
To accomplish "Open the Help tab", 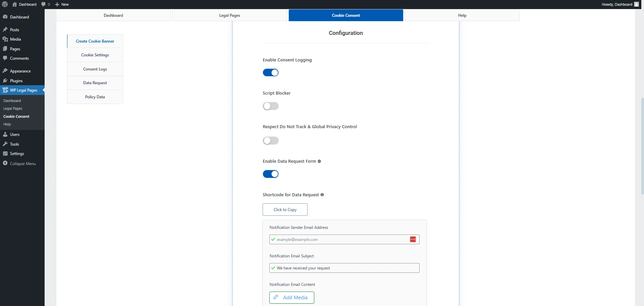I will point(462,15).
